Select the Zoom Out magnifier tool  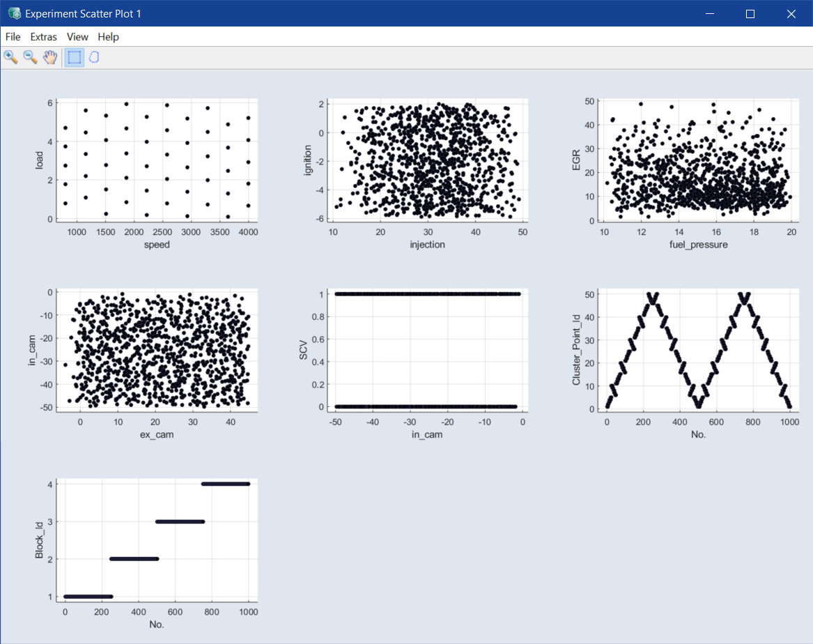pos(30,57)
